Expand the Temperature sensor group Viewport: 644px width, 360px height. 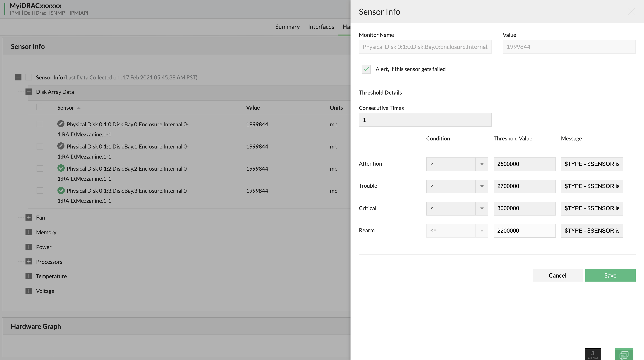(x=29, y=276)
